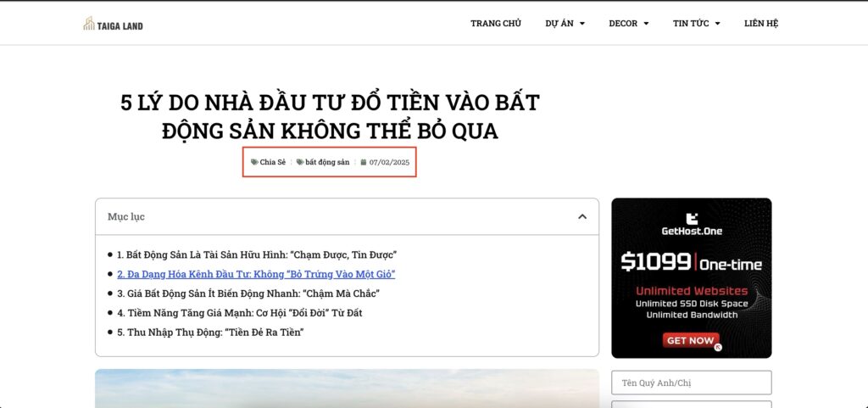The width and height of the screenshot is (868, 408).
Task: Open the Decor menu
Action: click(623, 23)
